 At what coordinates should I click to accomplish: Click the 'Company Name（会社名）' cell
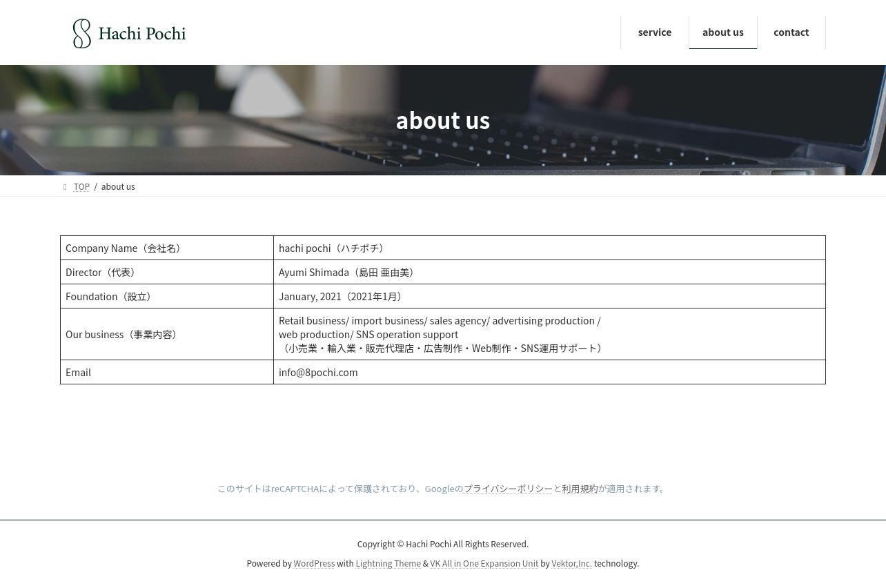[x=167, y=248]
